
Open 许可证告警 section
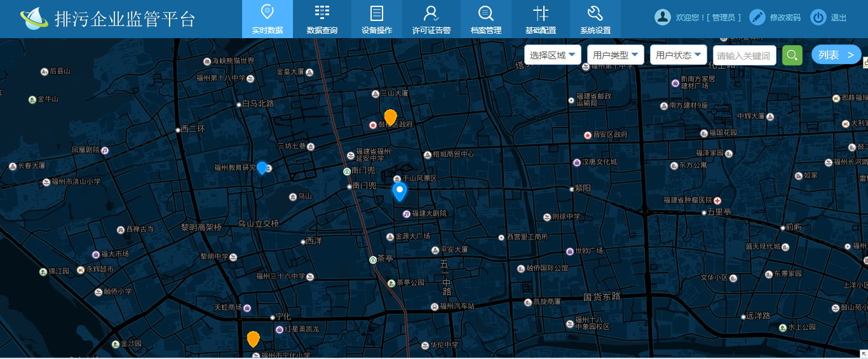click(431, 19)
